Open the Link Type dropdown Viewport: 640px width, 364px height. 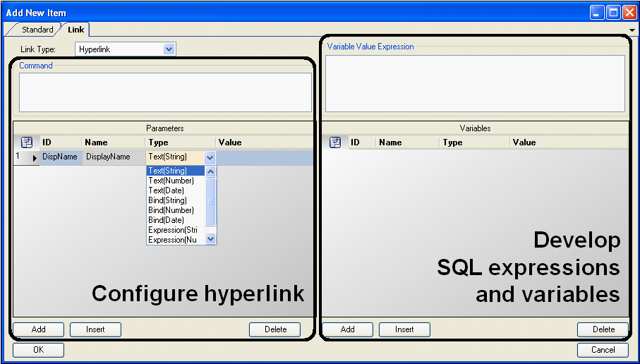click(x=169, y=49)
